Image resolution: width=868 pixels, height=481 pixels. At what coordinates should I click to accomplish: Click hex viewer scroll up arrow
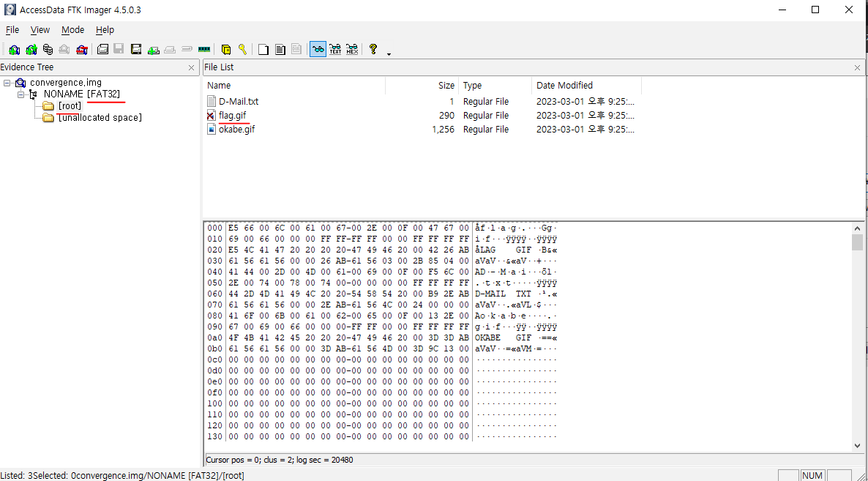[858, 228]
